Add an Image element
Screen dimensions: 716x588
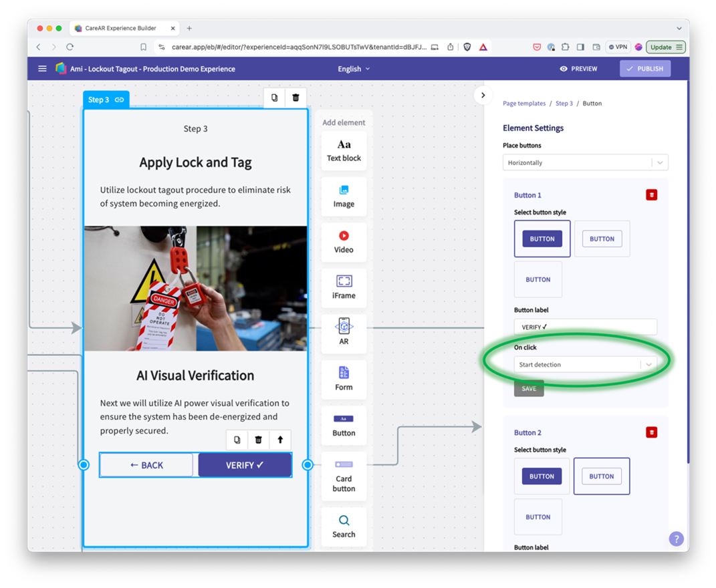coord(344,196)
